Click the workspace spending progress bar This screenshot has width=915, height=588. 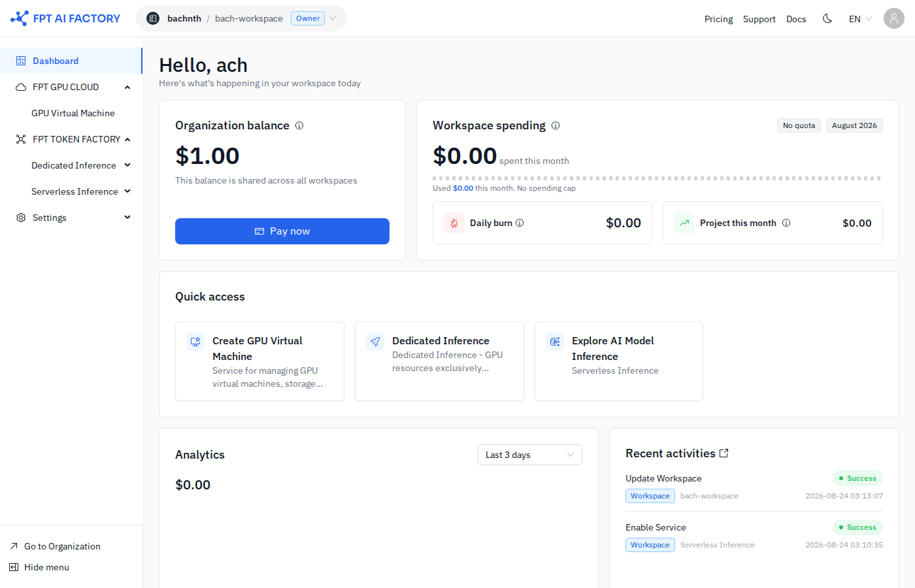click(657, 178)
